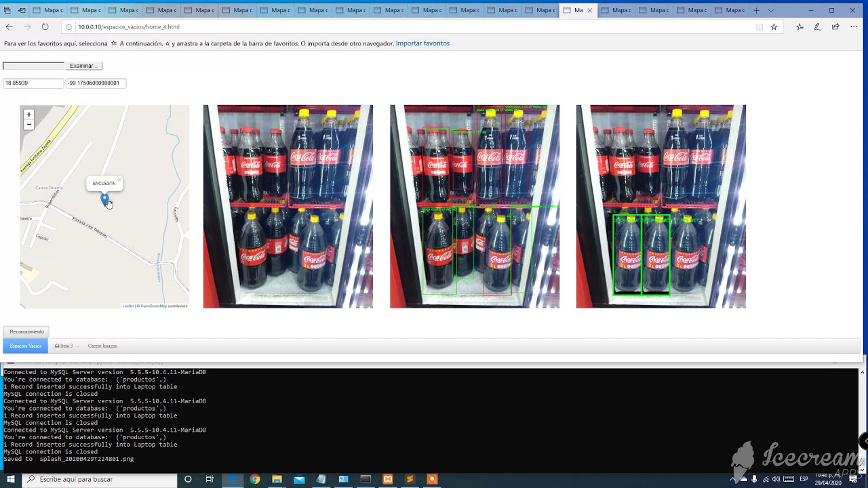Open the Windows Start menu
The image size is (868, 488).
10,479
